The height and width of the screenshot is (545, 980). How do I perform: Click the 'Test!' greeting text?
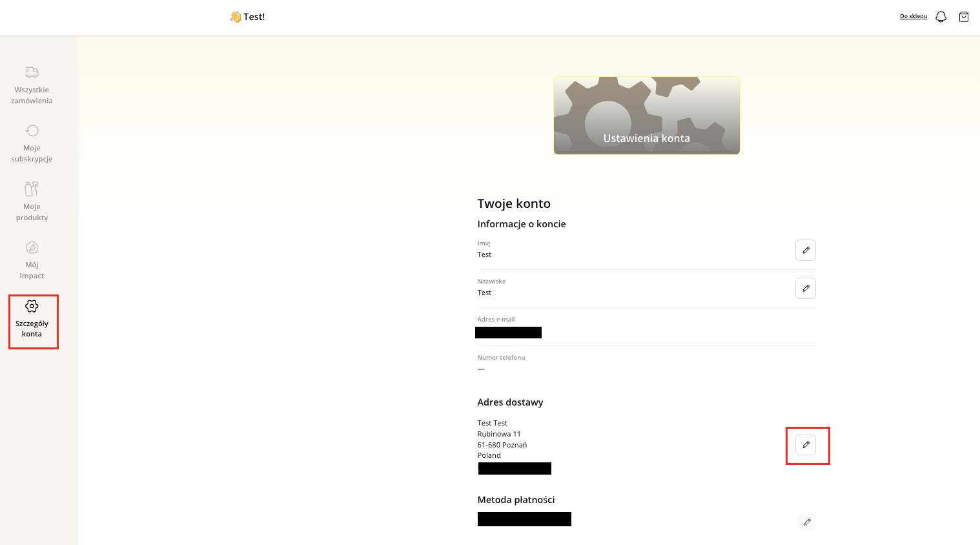(254, 17)
